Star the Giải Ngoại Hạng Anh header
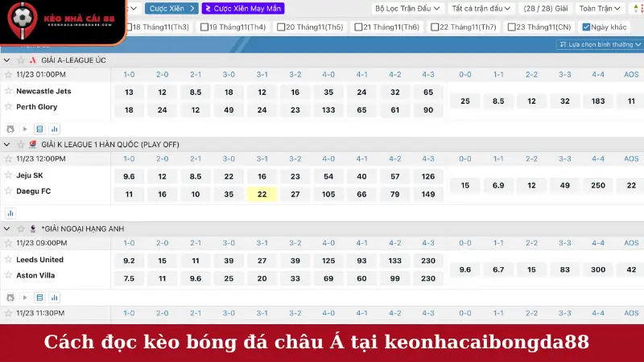 click(x=21, y=228)
